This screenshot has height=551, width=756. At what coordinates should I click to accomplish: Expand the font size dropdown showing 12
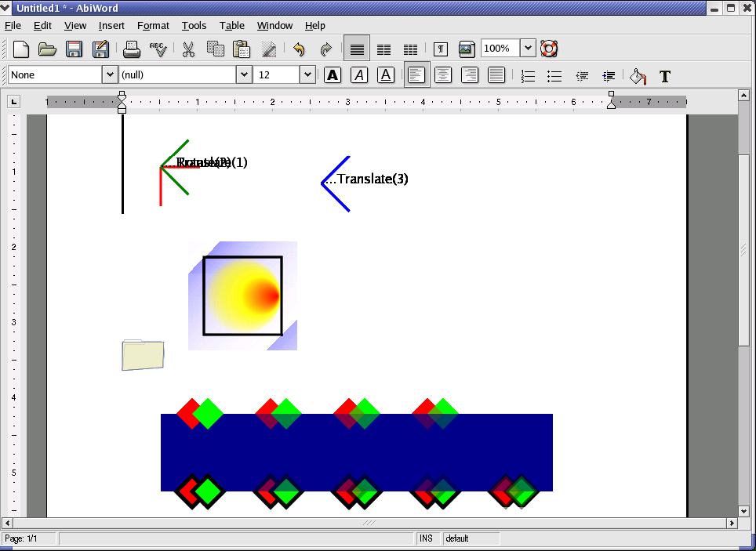(307, 75)
